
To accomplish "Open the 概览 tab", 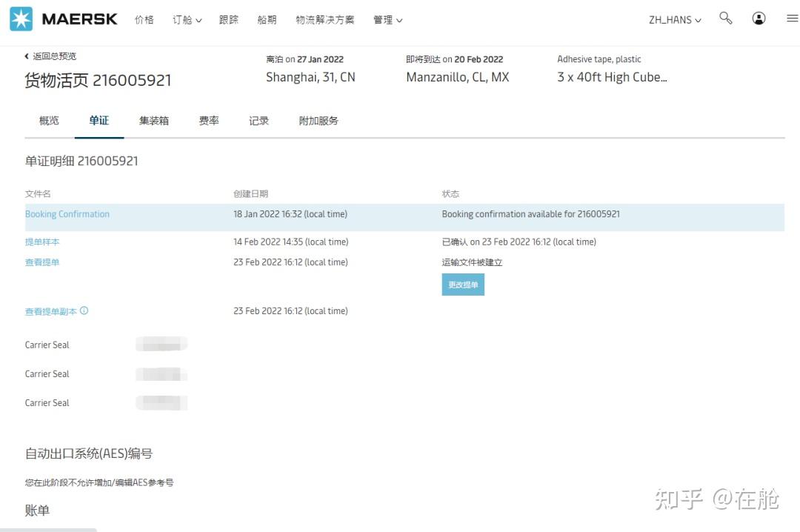I will [x=48, y=120].
